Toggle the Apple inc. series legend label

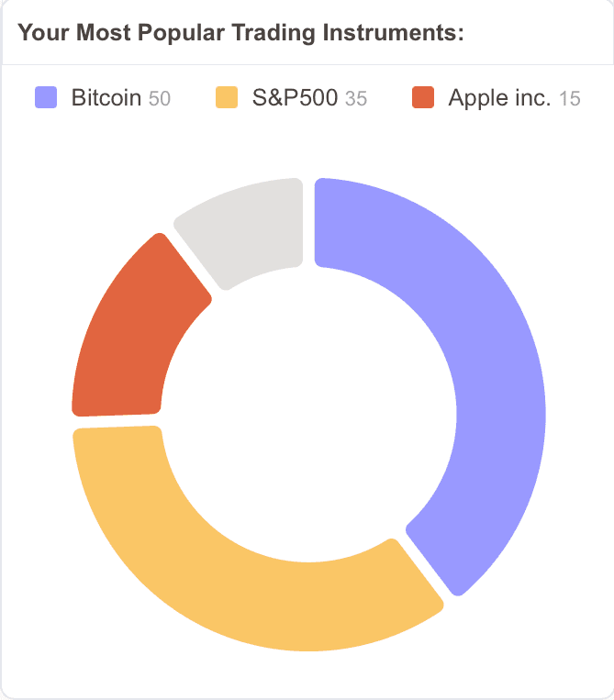(x=499, y=98)
